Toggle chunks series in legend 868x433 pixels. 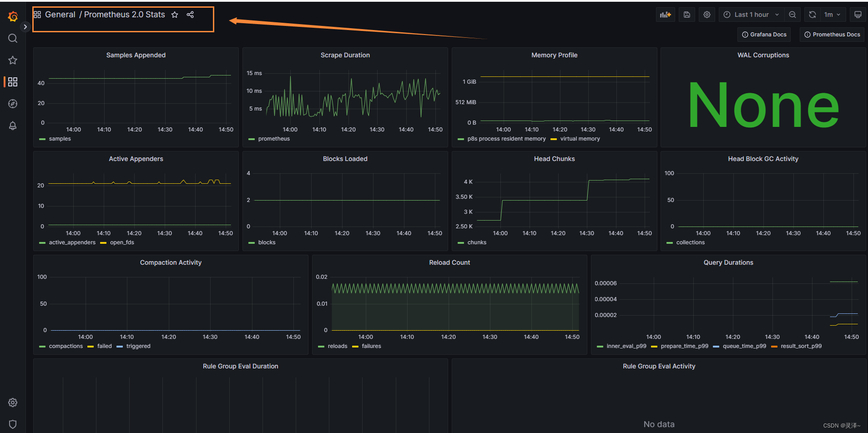tap(477, 242)
